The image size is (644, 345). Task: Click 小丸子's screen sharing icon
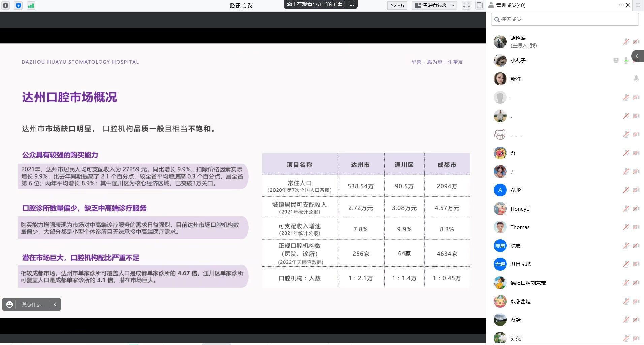click(x=616, y=60)
